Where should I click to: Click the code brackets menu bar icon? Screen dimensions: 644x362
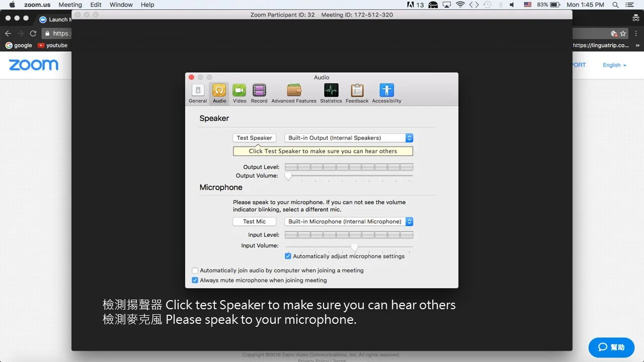pos(474,5)
